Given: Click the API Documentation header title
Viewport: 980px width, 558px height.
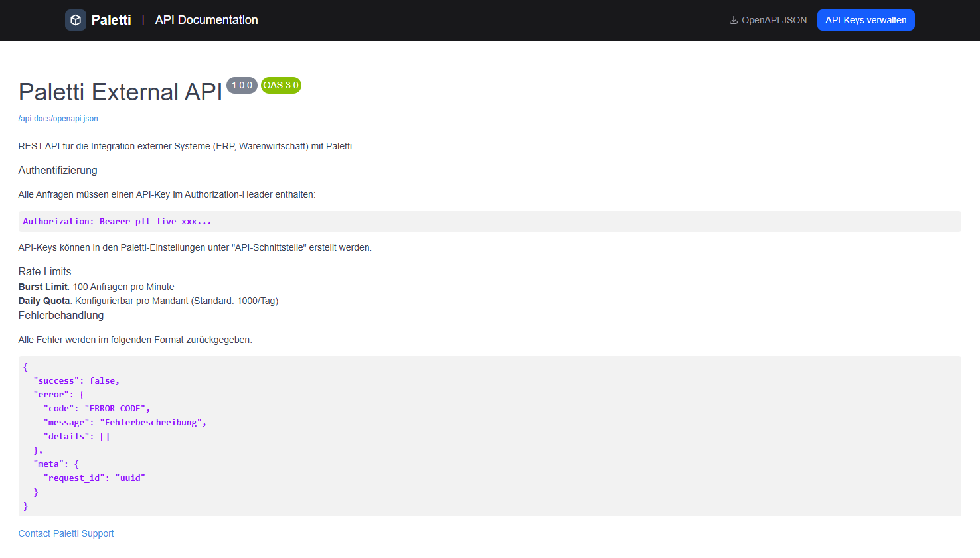Looking at the screenshot, I should pos(206,20).
